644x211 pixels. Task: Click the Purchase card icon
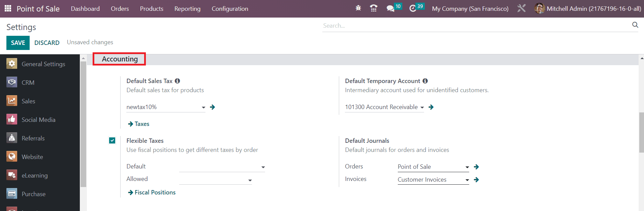(x=12, y=193)
